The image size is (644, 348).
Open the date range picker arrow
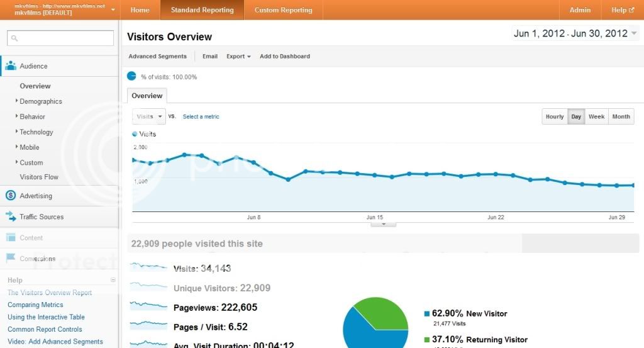pos(634,34)
